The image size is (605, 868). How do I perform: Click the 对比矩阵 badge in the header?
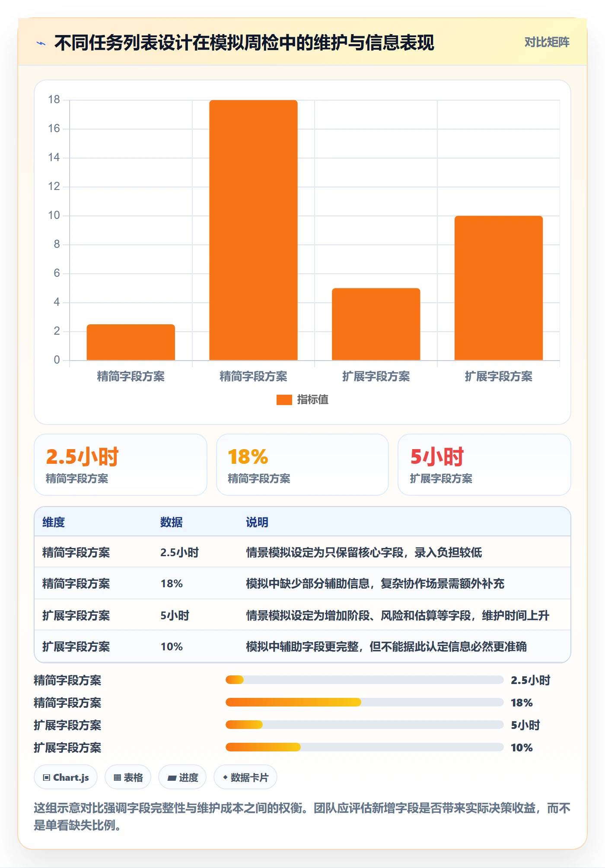(x=547, y=42)
